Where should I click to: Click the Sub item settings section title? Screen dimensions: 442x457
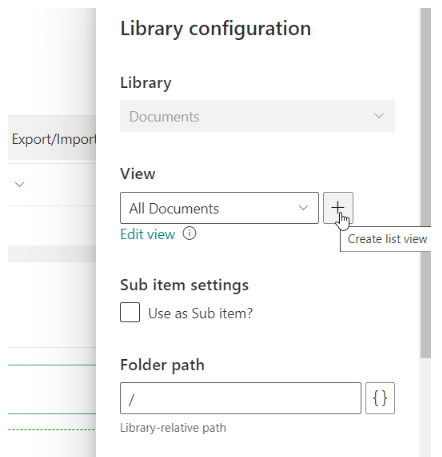click(x=184, y=285)
